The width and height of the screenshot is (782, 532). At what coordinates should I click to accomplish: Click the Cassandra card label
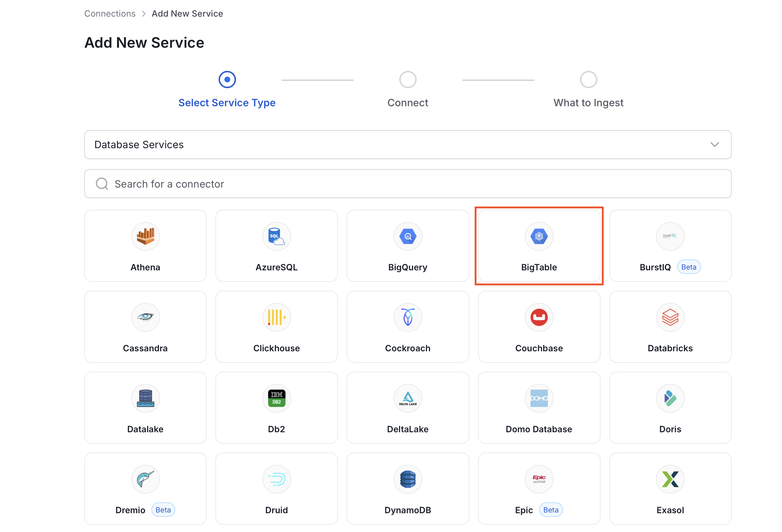coord(145,348)
